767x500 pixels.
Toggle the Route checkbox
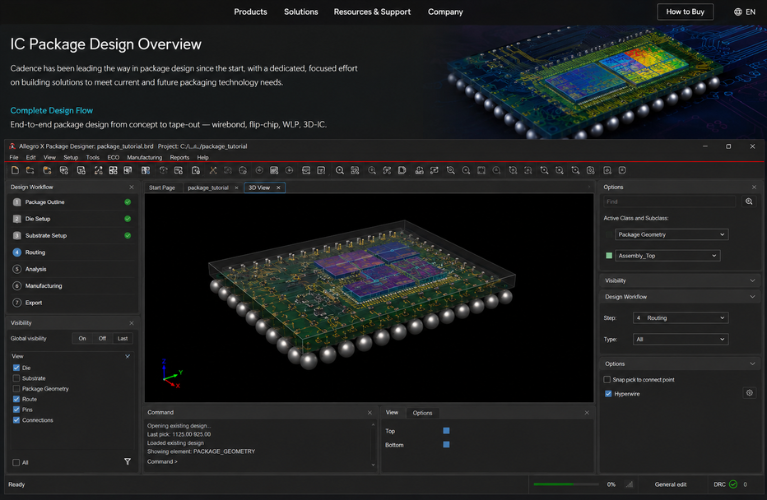[16, 399]
